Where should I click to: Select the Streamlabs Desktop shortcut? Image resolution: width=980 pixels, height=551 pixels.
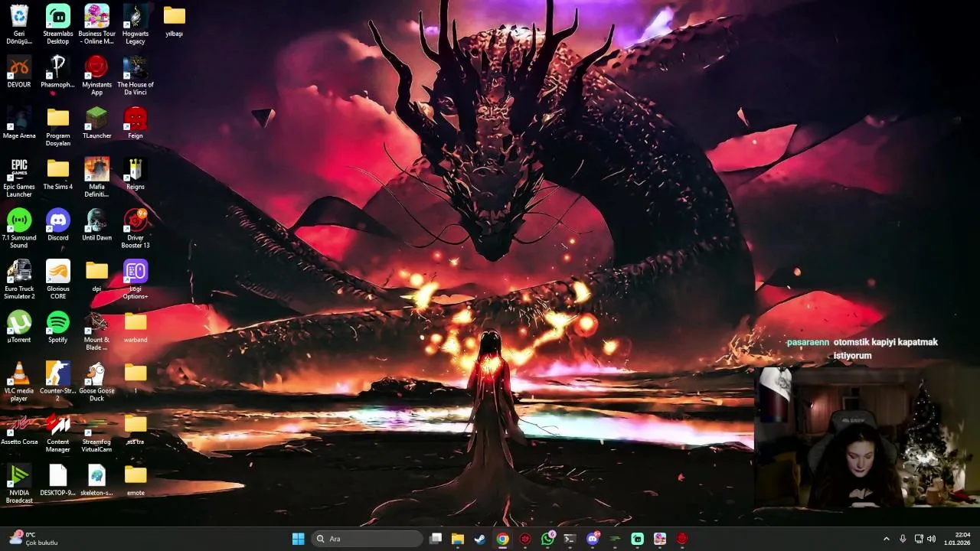click(x=58, y=24)
